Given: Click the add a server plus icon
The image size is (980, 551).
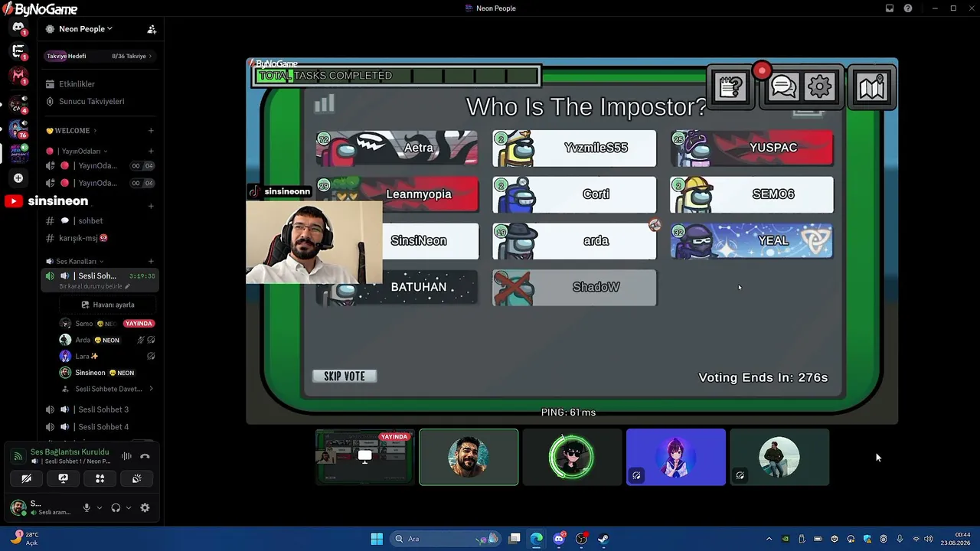Looking at the screenshot, I should pyautogui.click(x=18, y=178).
